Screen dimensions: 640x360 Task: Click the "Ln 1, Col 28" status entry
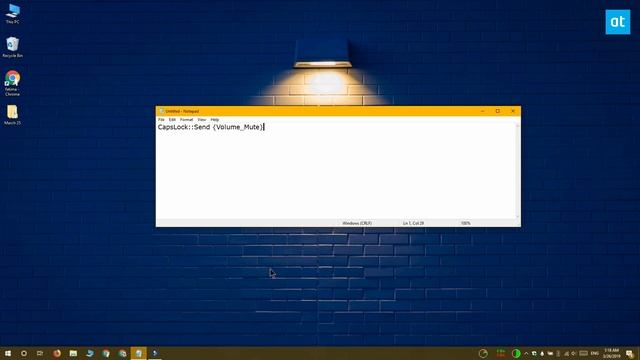[x=413, y=223]
